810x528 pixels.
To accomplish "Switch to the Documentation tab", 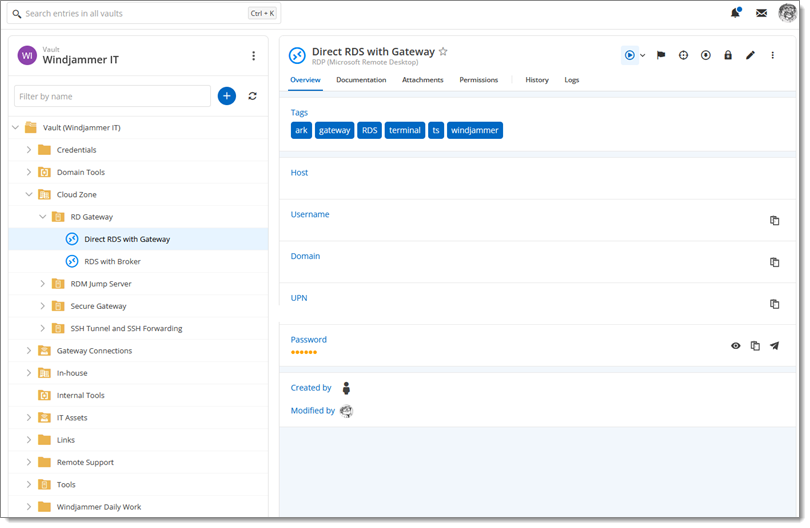I will [361, 80].
